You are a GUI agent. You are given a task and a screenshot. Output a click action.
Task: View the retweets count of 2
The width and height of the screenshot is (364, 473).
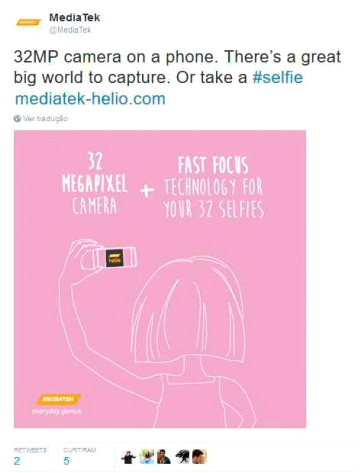17,461
